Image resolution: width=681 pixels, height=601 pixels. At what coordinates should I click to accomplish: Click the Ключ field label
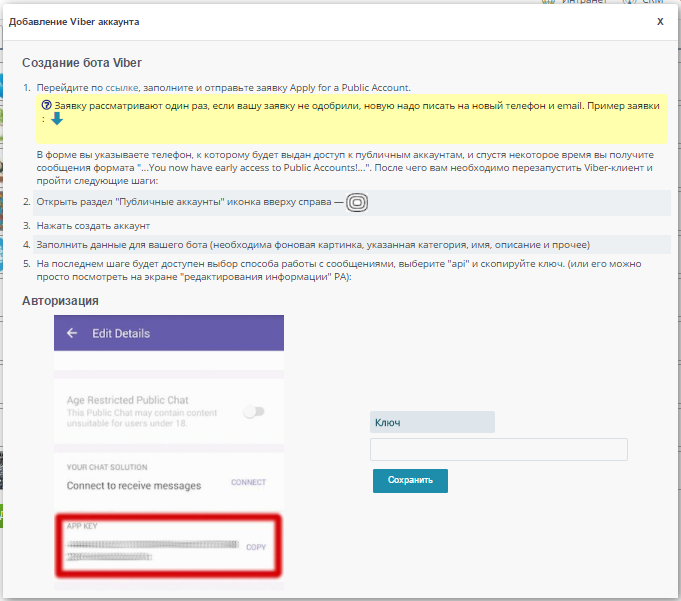(x=388, y=423)
